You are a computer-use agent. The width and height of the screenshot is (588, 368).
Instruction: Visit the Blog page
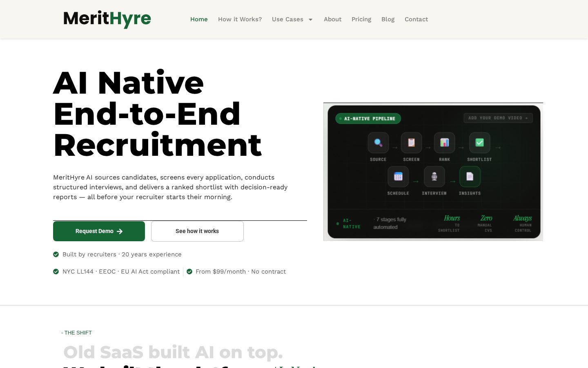pyautogui.click(x=388, y=19)
